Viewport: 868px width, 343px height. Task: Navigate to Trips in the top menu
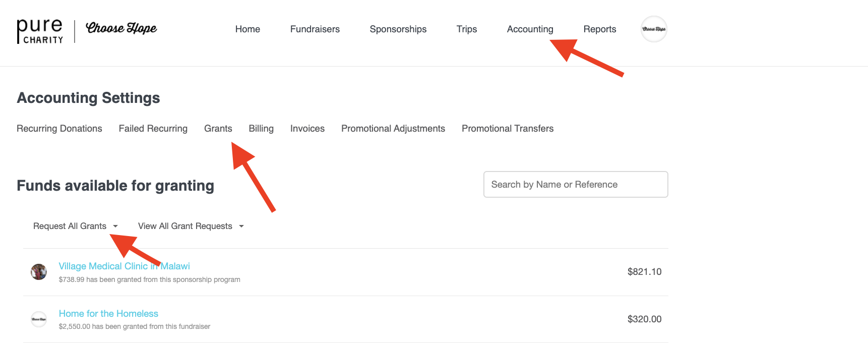click(466, 29)
